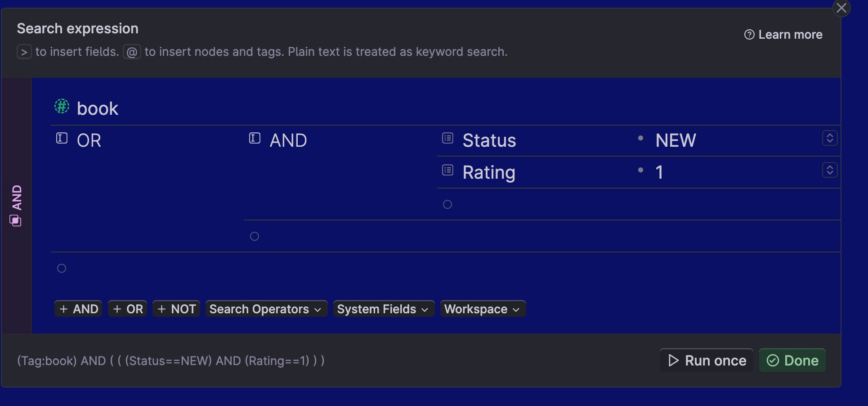Screen dimensions: 868x406
Task: Click the field icon beside the OR operator
Action: coord(61,139)
